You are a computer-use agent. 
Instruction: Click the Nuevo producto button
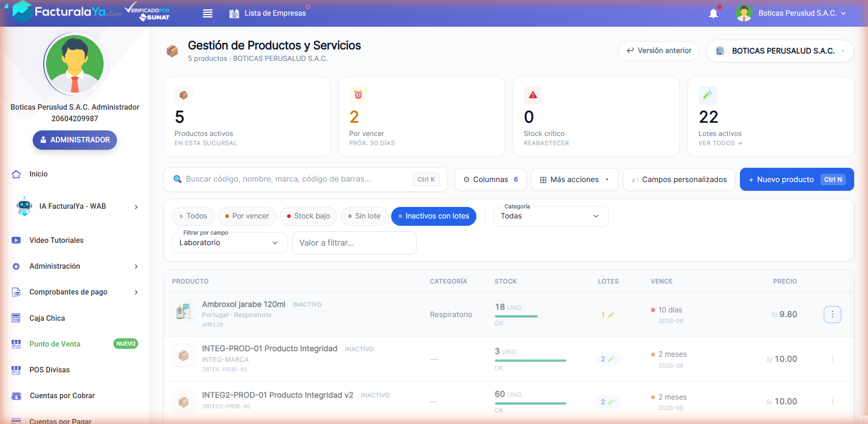[x=797, y=179]
